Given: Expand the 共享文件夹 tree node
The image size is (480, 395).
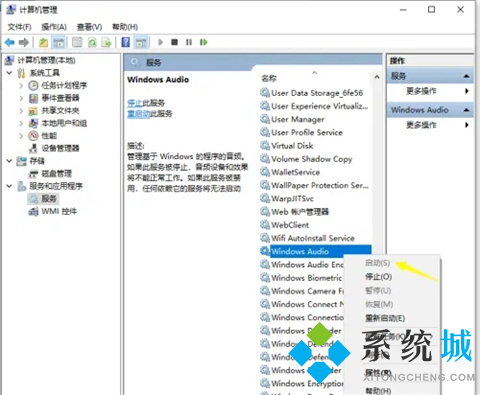Looking at the screenshot, I should (x=21, y=111).
